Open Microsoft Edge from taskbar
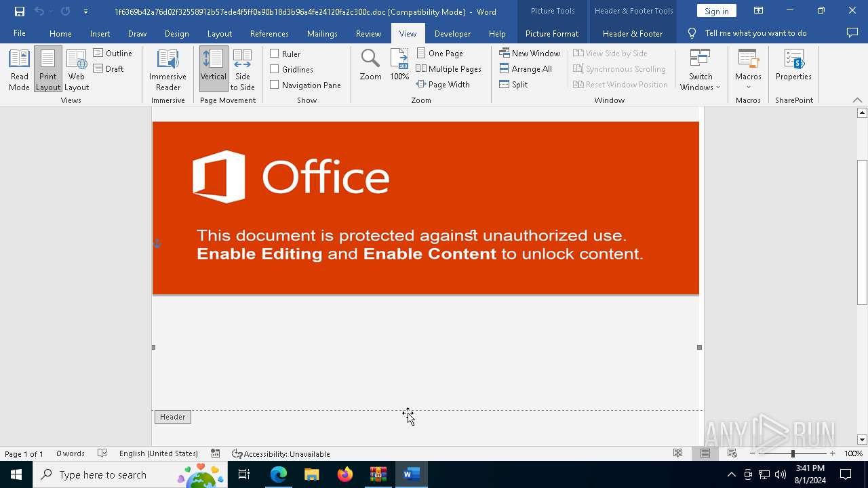 [x=279, y=474]
